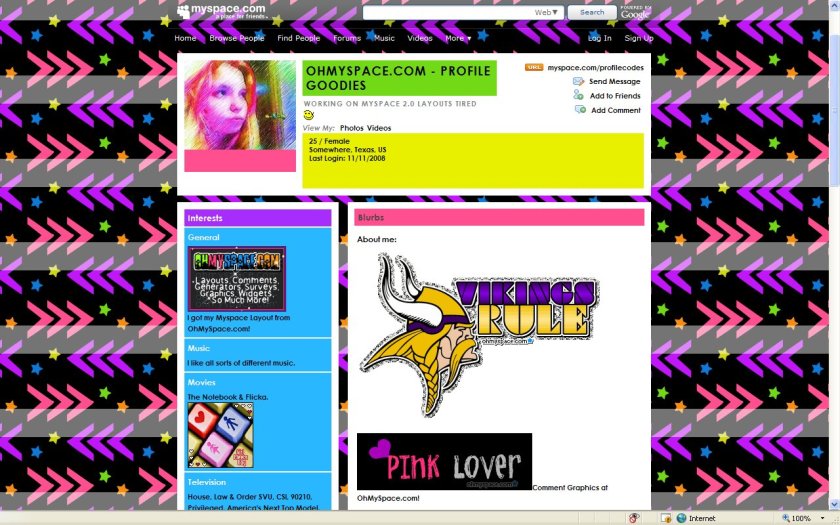Image resolution: width=840 pixels, height=525 pixels.
Task: Click the Interests section header
Action: click(x=258, y=218)
